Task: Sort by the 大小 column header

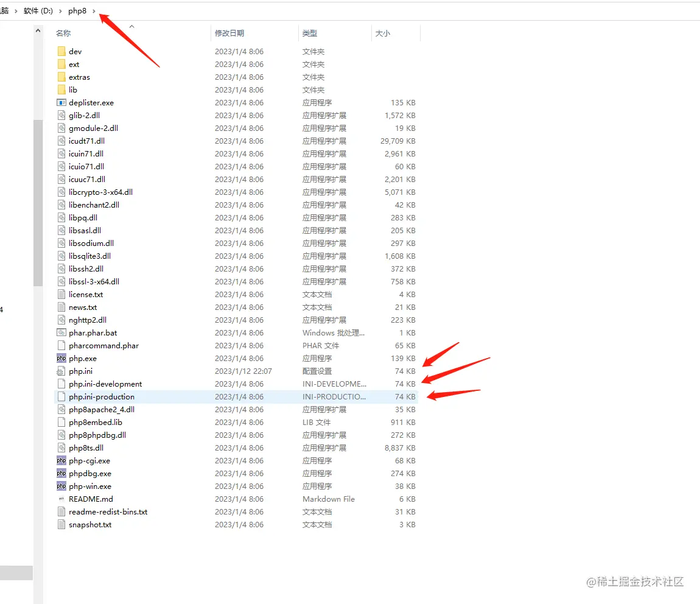Action: click(x=383, y=33)
